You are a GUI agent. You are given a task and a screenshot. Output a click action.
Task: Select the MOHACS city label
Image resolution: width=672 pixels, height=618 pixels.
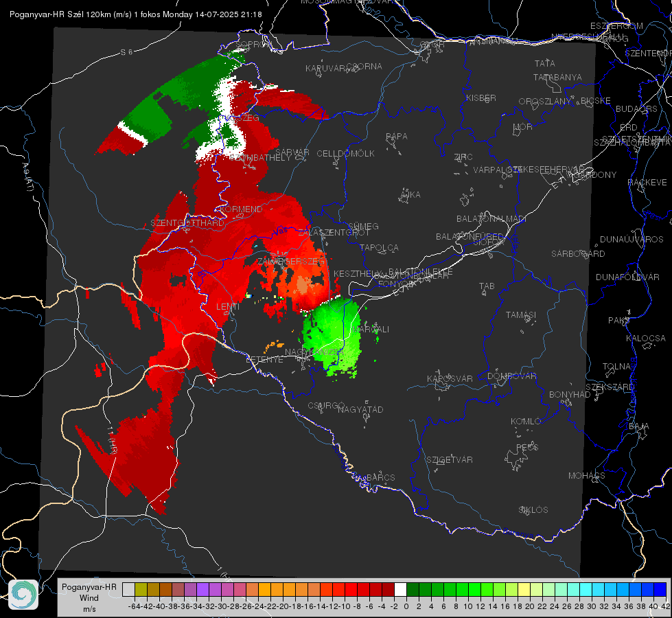[586, 475]
